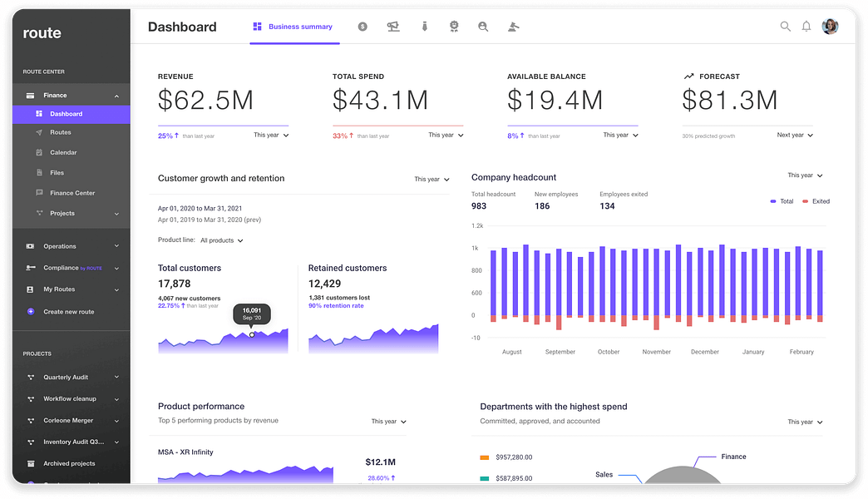Open Finance Center in the sidebar

72,193
